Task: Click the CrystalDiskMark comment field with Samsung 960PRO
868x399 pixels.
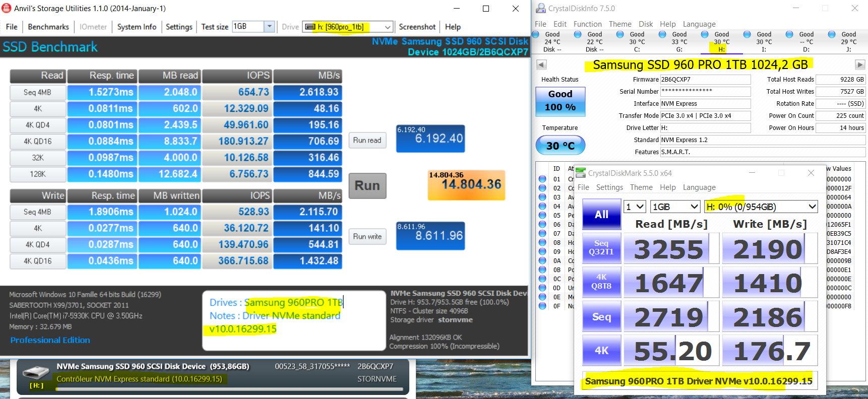Action: (x=700, y=381)
